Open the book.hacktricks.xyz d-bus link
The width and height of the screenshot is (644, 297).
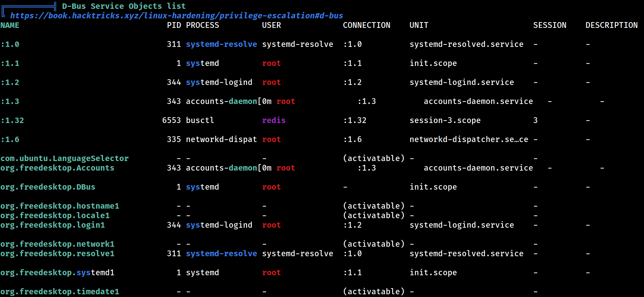click(x=176, y=16)
